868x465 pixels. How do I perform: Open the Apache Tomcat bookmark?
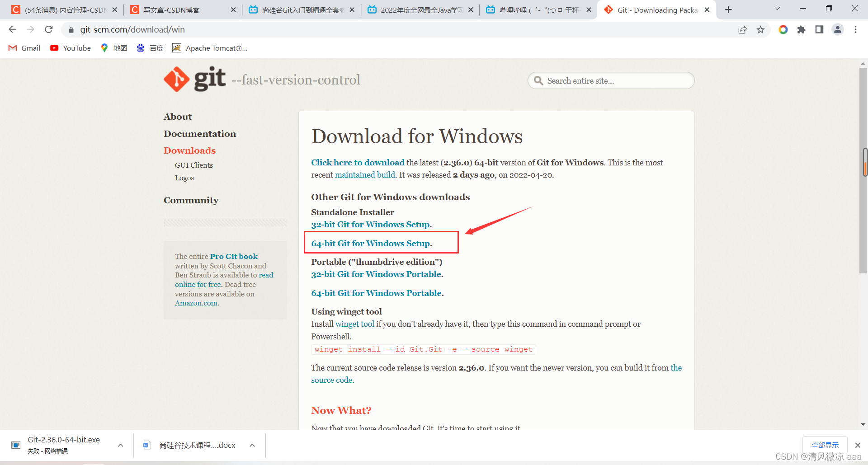click(210, 48)
